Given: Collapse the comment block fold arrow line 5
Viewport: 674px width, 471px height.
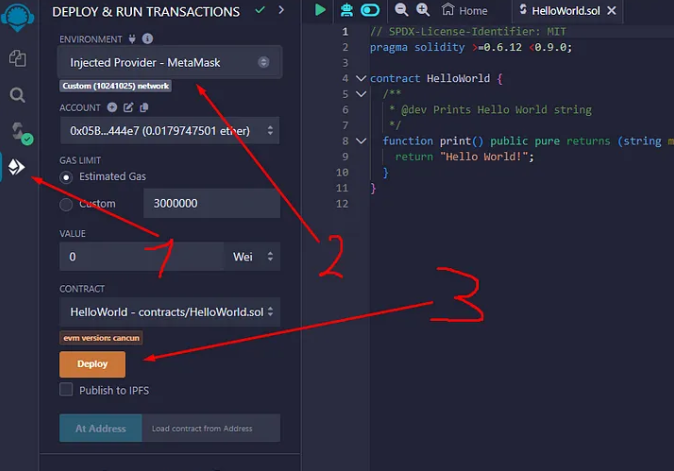Looking at the screenshot, I should [361, 94].
